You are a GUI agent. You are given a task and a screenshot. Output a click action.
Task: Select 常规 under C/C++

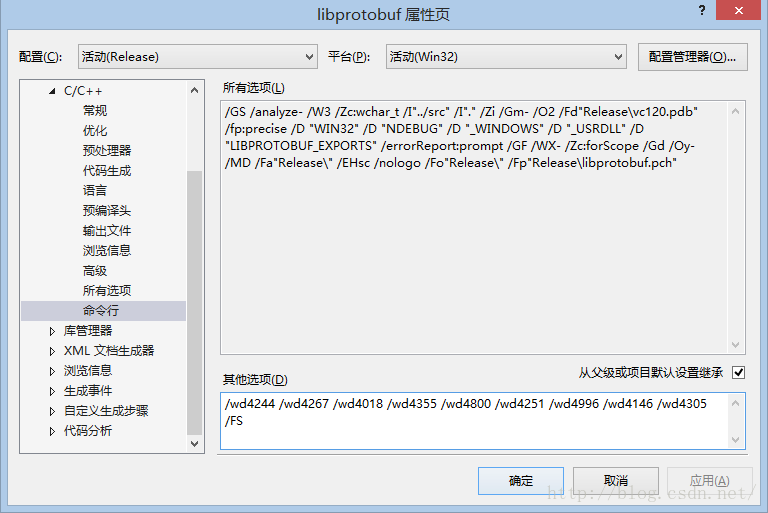click(x=95, y=111)
